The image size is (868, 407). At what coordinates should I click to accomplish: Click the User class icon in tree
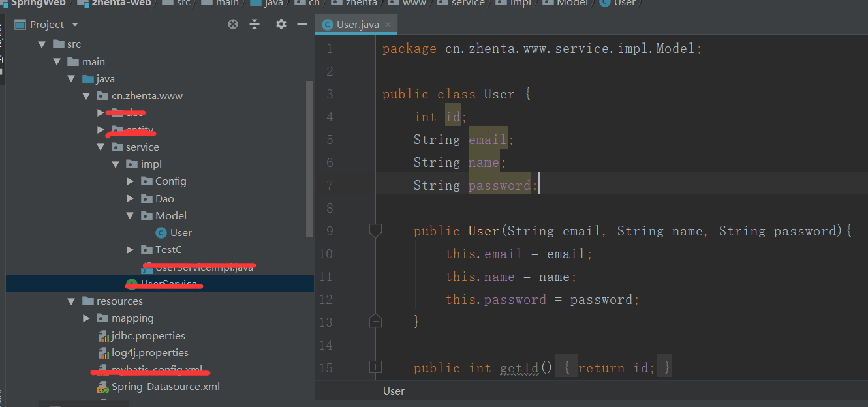tap(161, 233)
